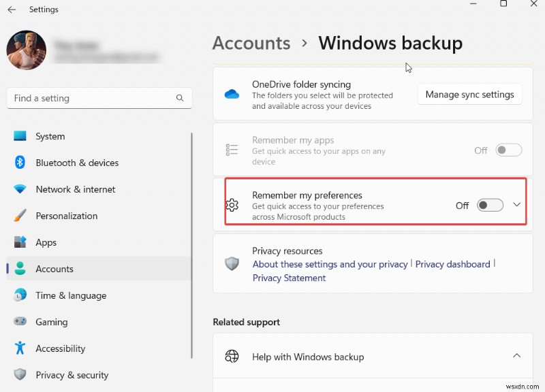
Task: Open Apps settings category
Action: 99,242
